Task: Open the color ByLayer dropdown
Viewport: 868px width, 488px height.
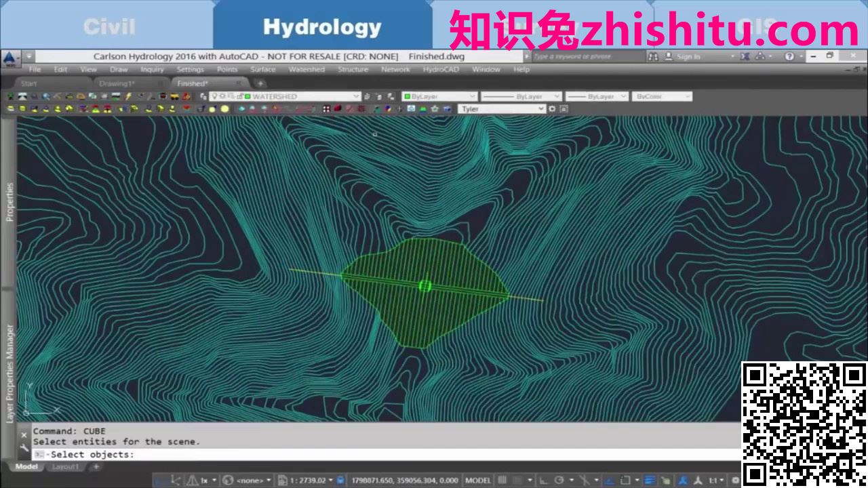Action: 473,96
